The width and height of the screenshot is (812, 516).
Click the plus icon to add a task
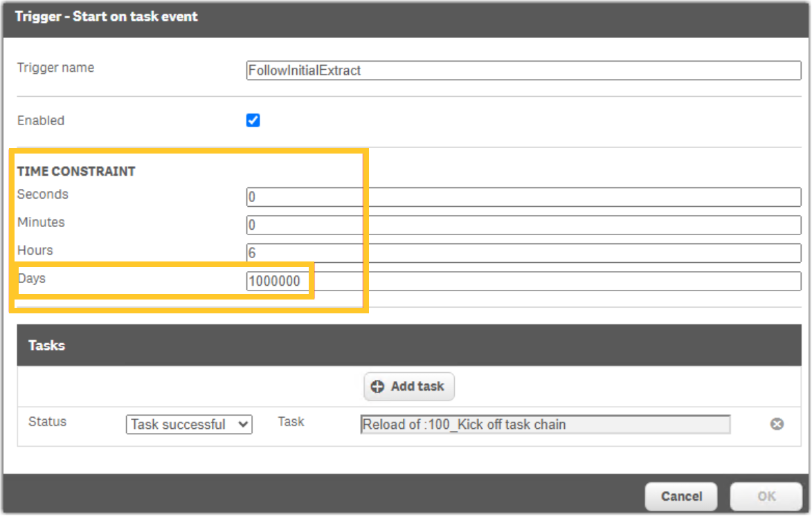tap(378, 386)
